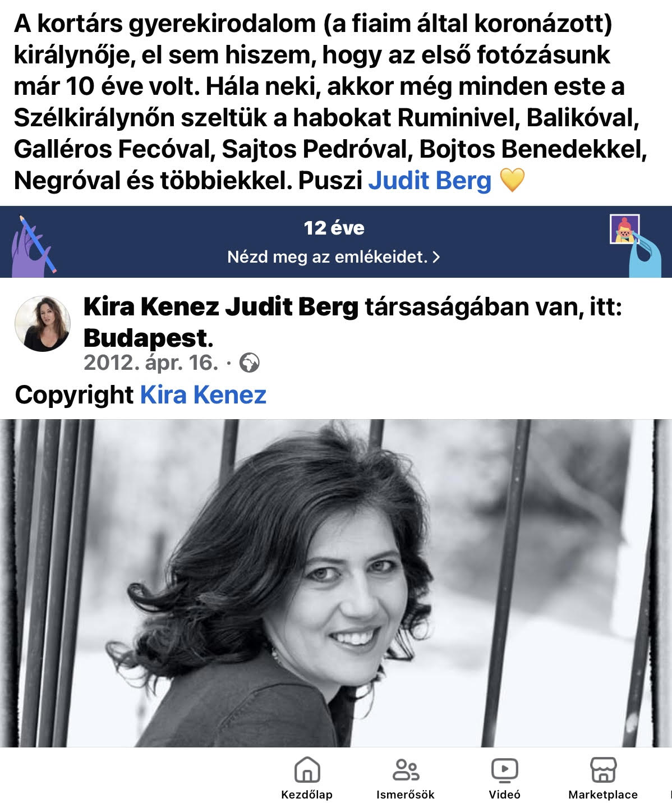Open the Videó tab icon

click(504, 770)
